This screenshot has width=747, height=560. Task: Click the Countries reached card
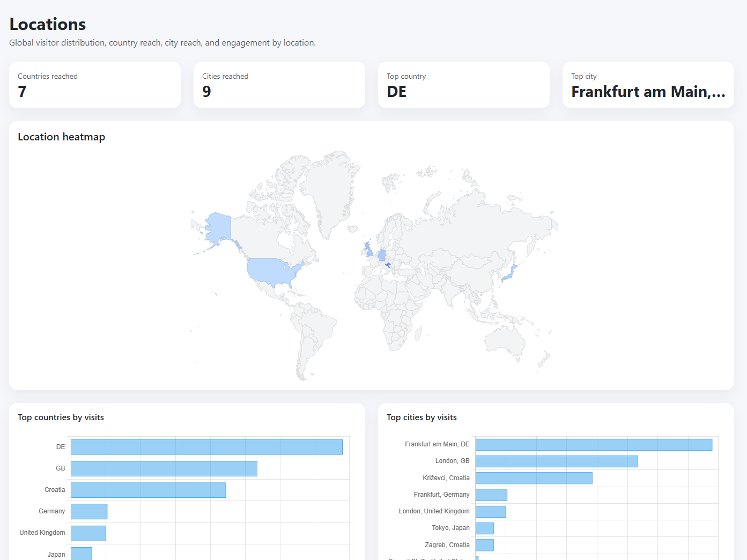(x=94, y=85)
